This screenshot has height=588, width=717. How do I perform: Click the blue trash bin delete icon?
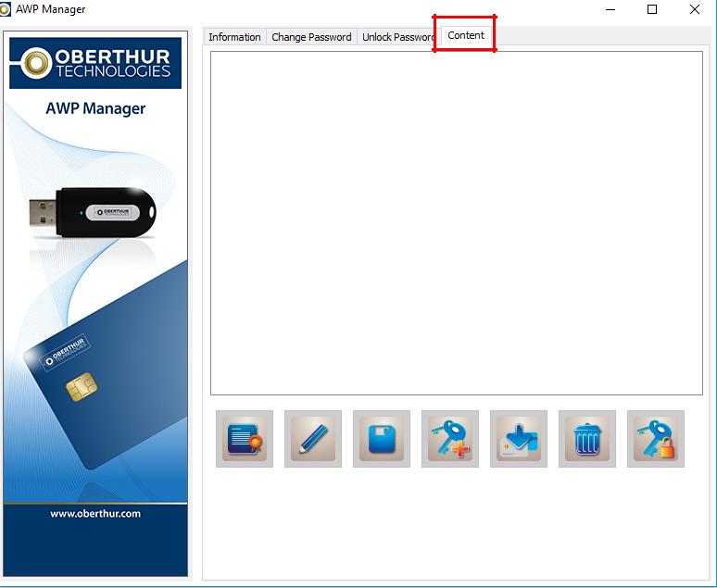[587, 439]
